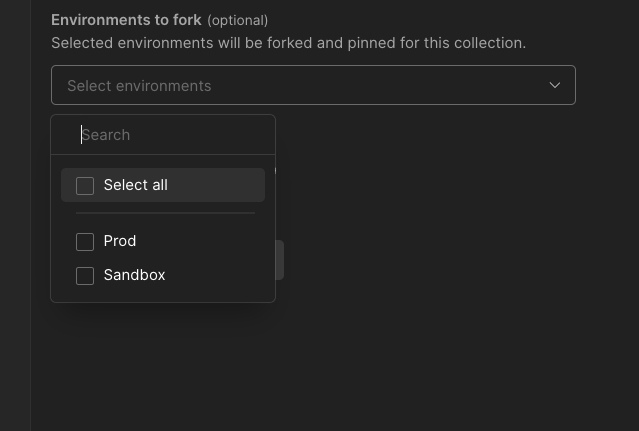Click the divider below Select all
The height and width of the screenshot is (431, 639).
tap(165, 213)
